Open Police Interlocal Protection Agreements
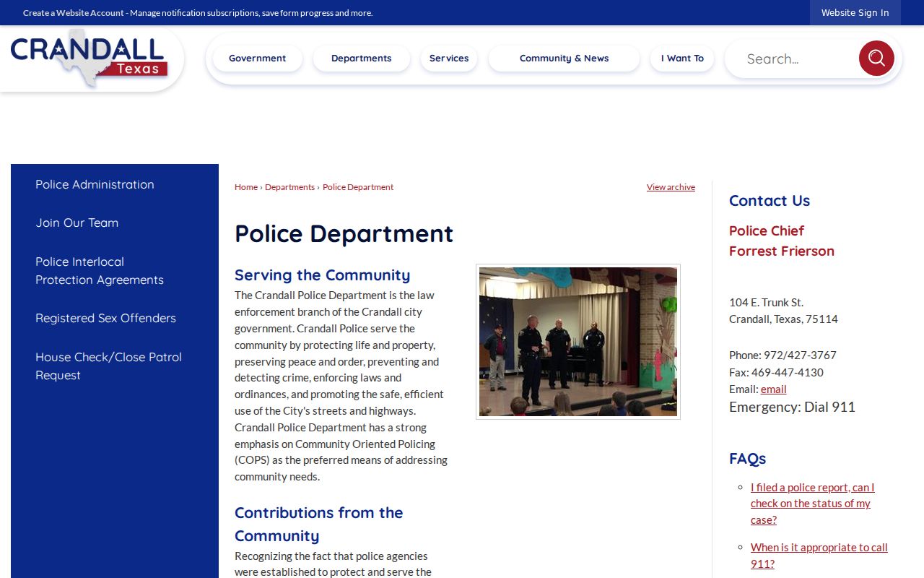 [x=100, y=270]
